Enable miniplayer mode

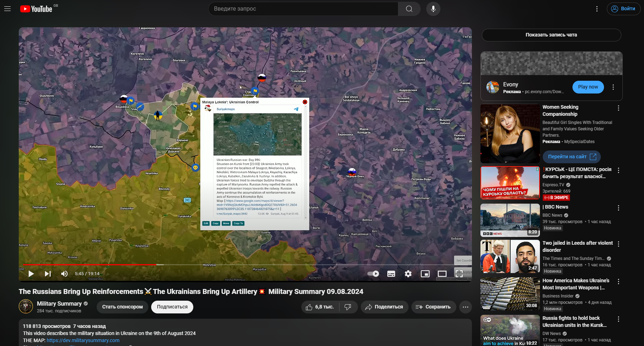[x=425, y=274]
